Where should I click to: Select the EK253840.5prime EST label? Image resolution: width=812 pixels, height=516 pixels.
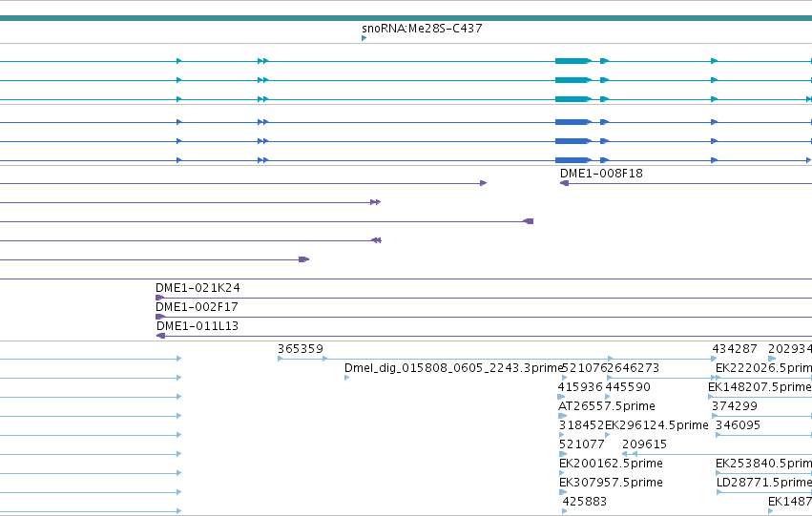coord(763,464)
